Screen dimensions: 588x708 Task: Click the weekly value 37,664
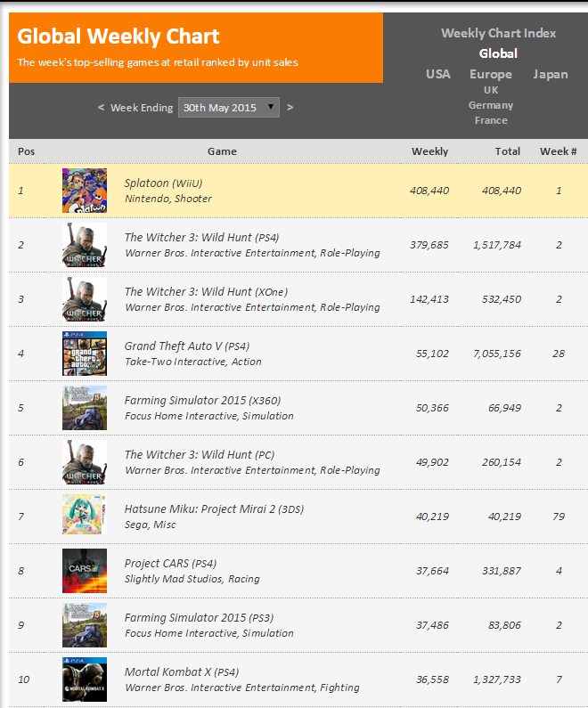click(x=432, y=571)
